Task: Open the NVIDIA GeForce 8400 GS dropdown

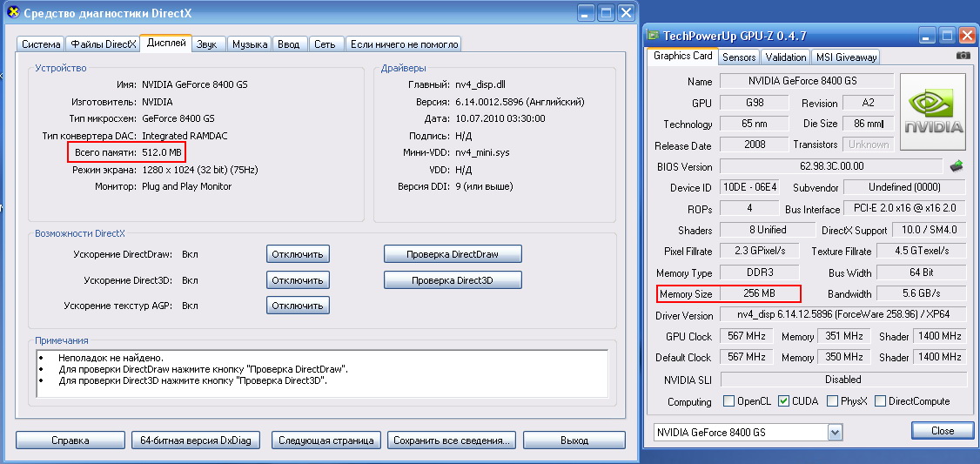Action: (x=836, y=433)
